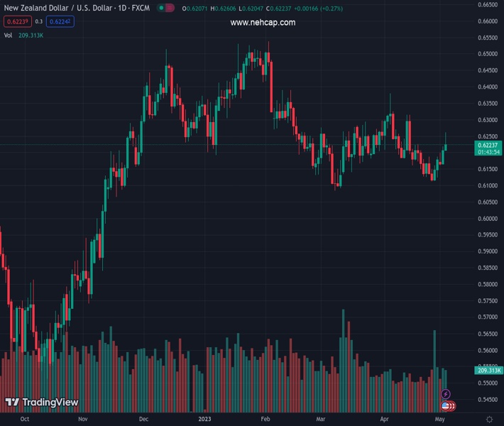Click the blue buy price 0.62242 button

60,21
